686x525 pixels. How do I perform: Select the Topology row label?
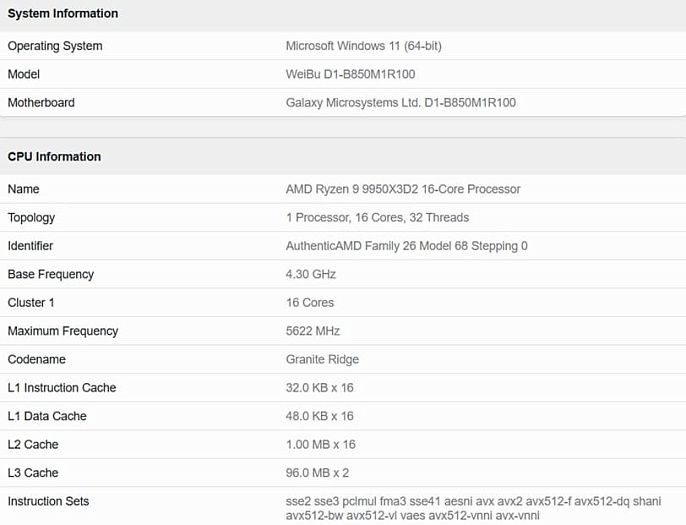(x=32, y=218)
